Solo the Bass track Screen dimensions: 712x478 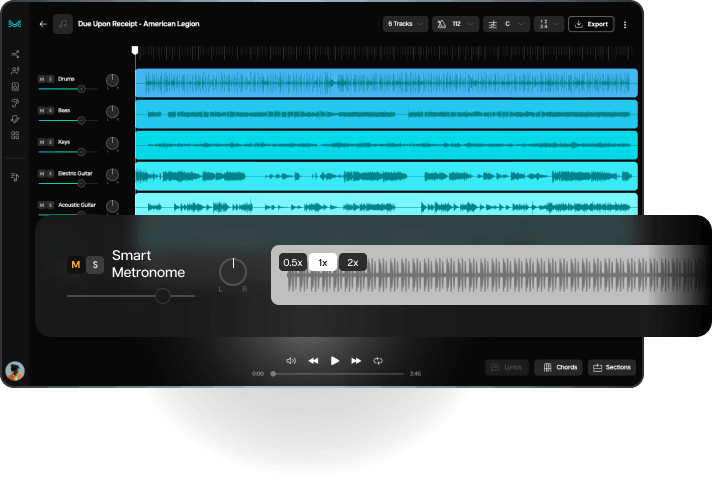point(50,110)
